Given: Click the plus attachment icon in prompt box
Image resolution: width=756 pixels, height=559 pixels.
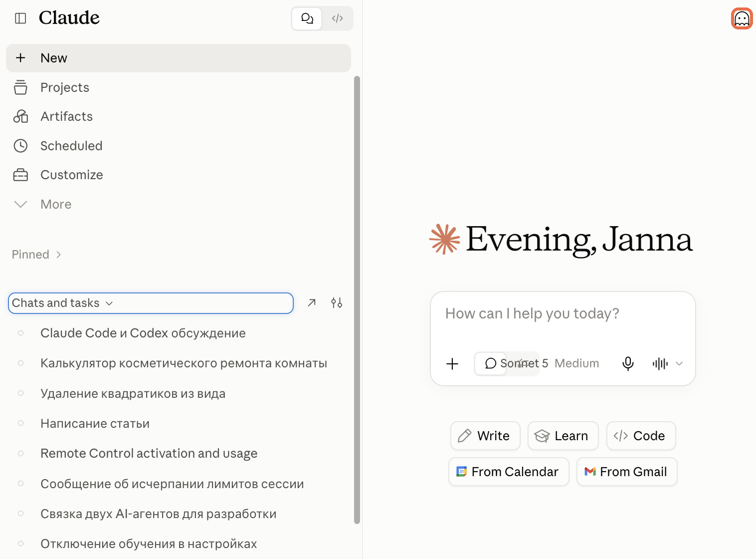Looking at the screenshot, I should [452, 364].
